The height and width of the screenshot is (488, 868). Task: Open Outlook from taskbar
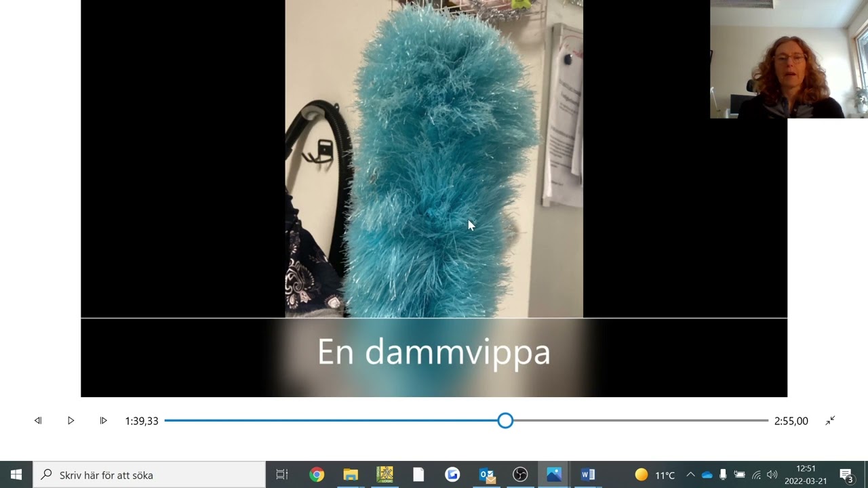click(486, 475)
